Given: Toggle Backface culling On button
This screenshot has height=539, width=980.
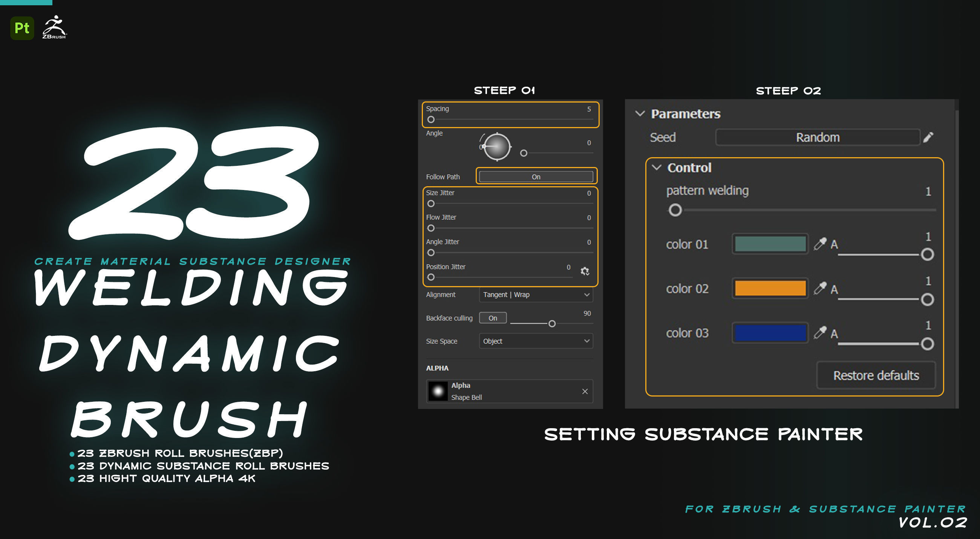Looking at the screenshot, I should pos(493,318).
